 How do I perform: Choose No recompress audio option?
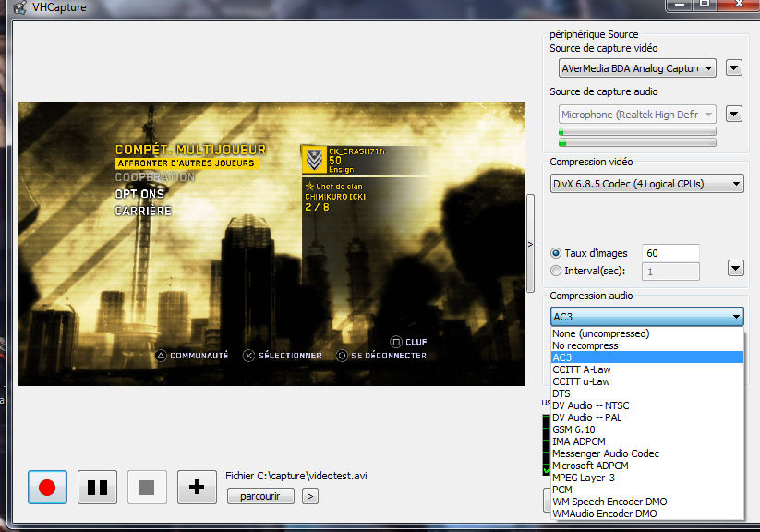(647, 345)
